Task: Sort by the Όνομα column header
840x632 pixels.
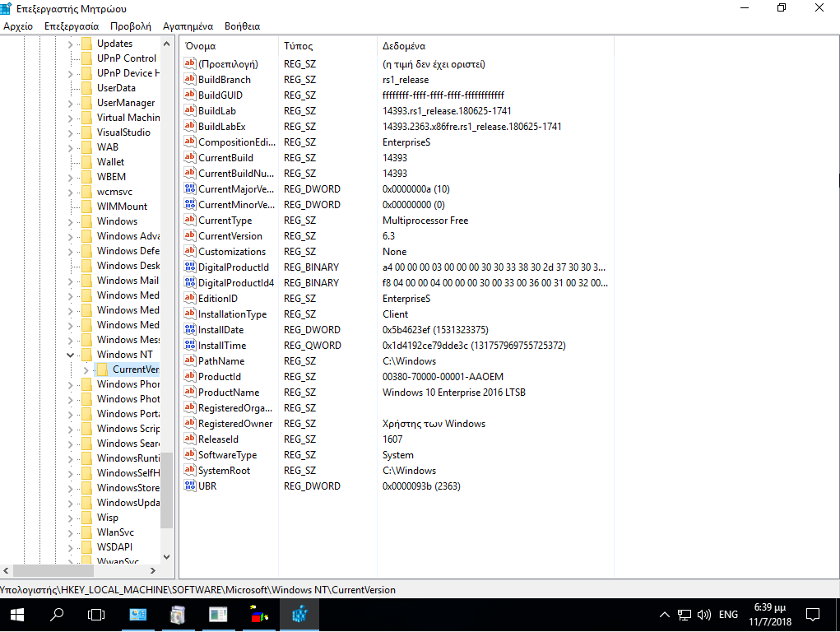Action: click(x=229, y=46)
